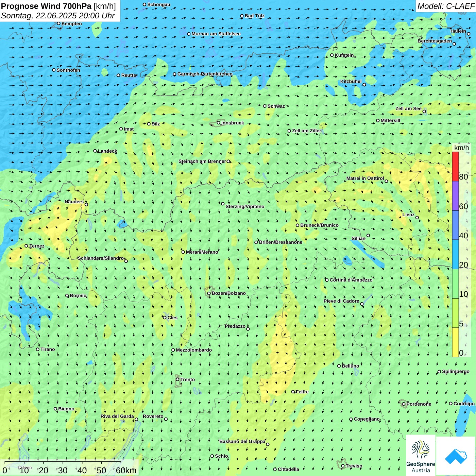
Task: Click the 'Pordenone' label
Action: (x=419, y=404)
